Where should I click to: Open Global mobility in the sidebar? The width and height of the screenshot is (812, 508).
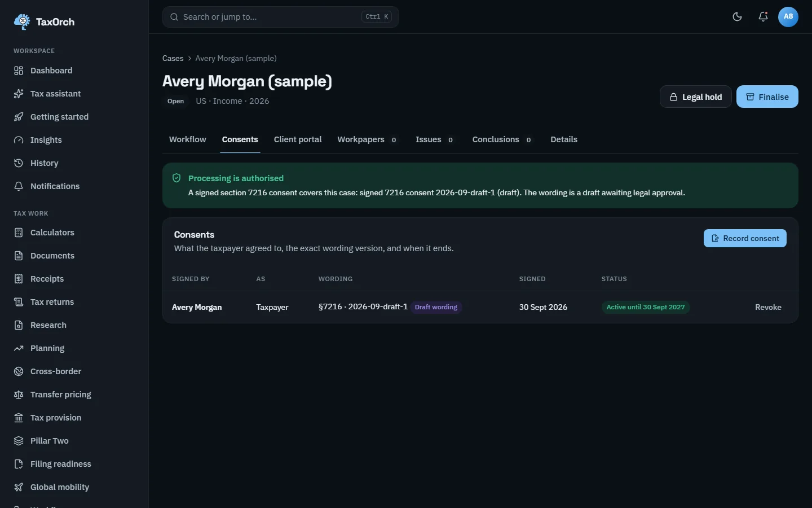click(74, 487)
